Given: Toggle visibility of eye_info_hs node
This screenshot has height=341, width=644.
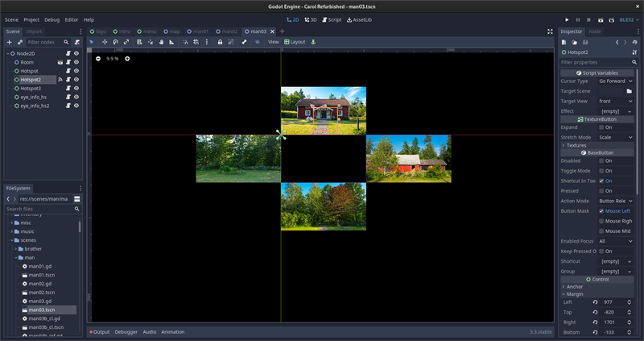Looking at the screenshot, I should coord(76,97).
